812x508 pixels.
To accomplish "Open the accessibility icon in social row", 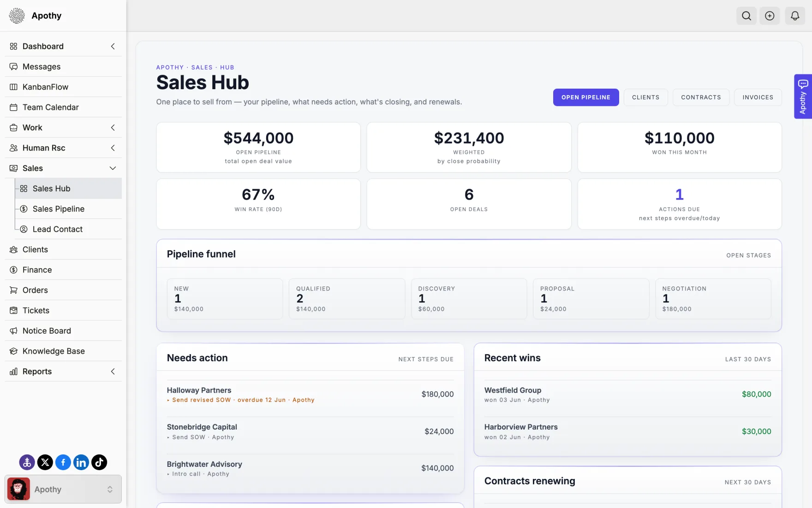I will [27, 462].
